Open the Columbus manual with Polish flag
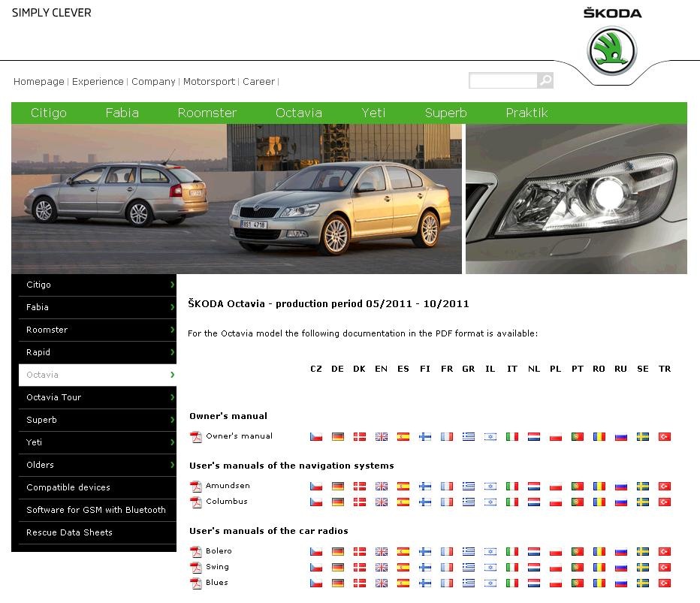Image resolution: width=700 pixels, height=603 pixels. click(x=556, y=502)
